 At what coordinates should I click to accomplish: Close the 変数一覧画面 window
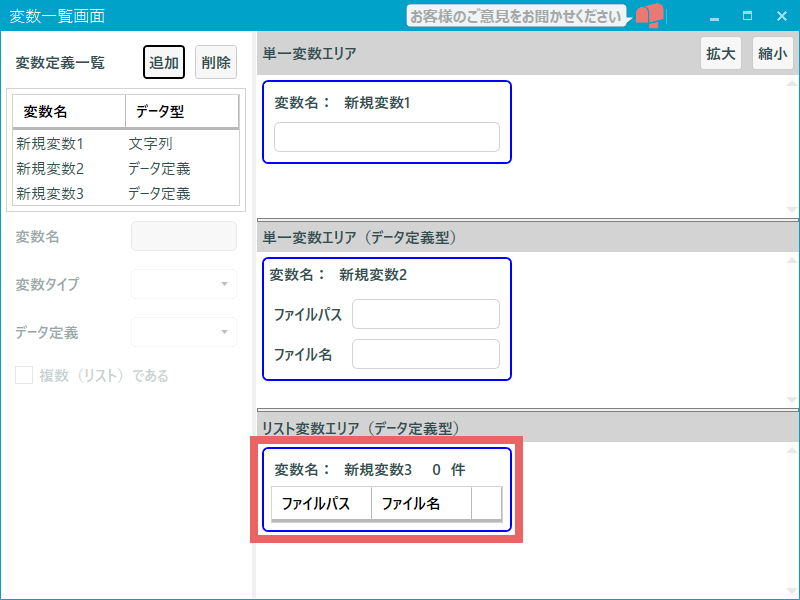pyautogui.click(x=782, y=16)
